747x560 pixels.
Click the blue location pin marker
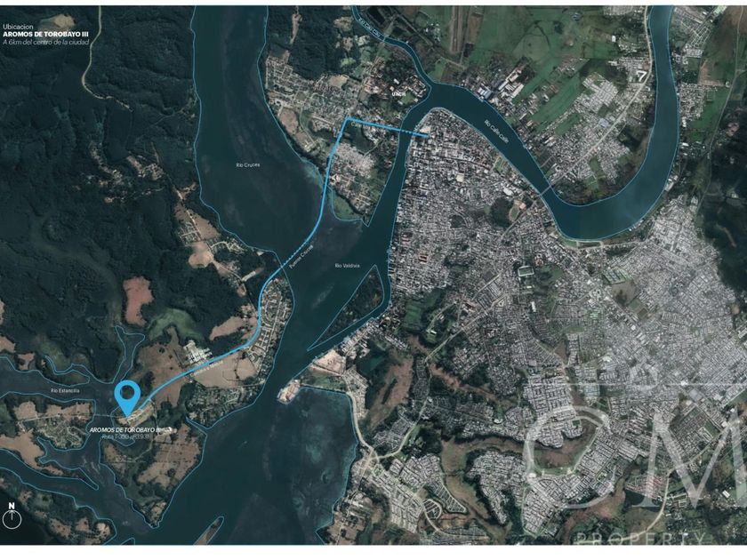pyautogui.click(x=127, y=397)
